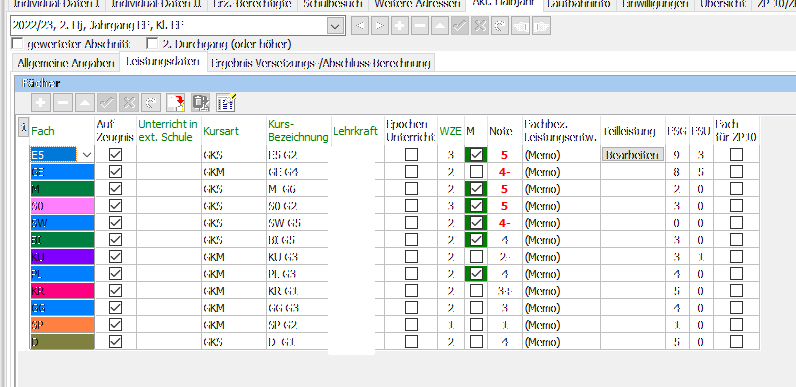Confirm Abschnitt changes with upper checkmark icon
796x387 pixels.
[459, 26]
